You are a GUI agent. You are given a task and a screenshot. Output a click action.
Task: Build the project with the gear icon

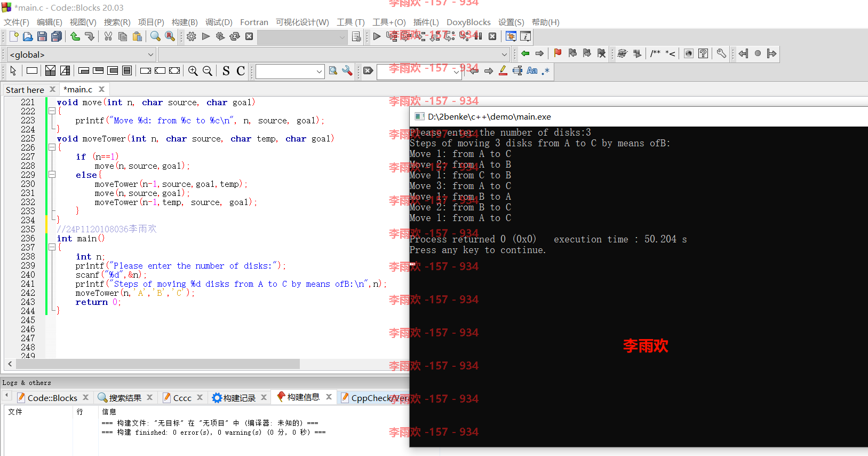[192, 36]
